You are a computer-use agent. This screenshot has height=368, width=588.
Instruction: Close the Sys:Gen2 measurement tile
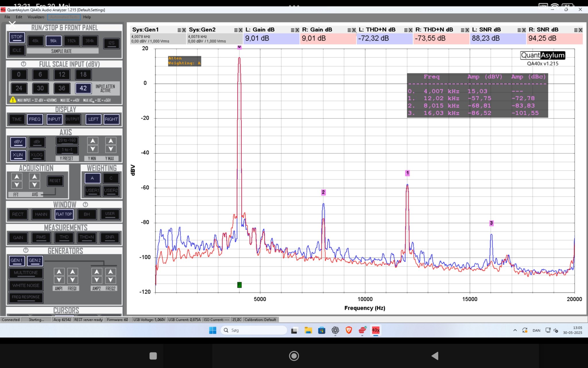click(240, 30)
